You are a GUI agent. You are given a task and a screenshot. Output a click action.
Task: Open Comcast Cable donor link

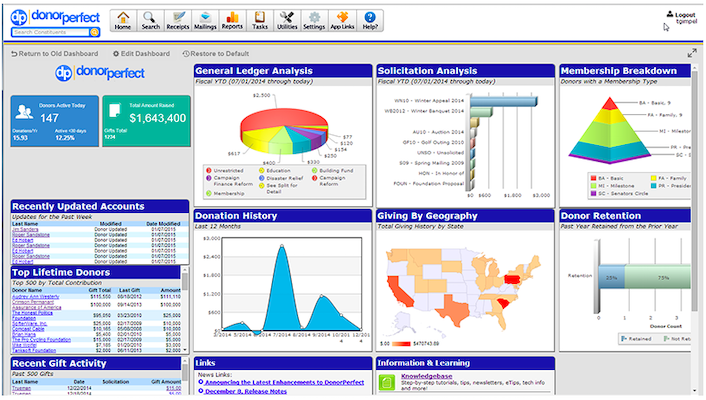28,329
